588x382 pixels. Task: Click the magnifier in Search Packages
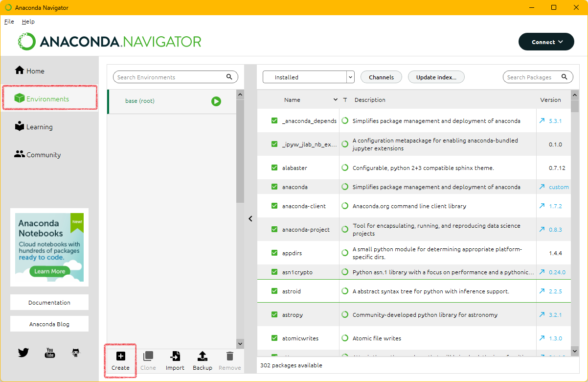[x=565, y=77]
